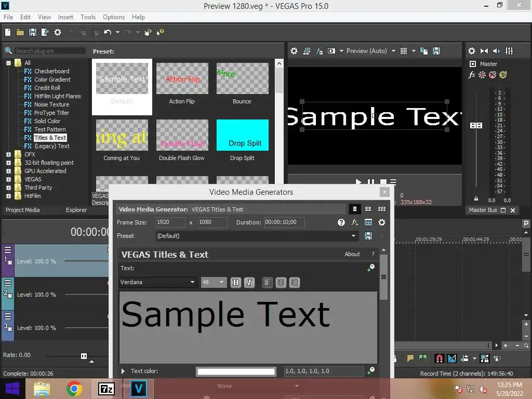
Task: Open Master bus audio properties gear
Action: 472,51
